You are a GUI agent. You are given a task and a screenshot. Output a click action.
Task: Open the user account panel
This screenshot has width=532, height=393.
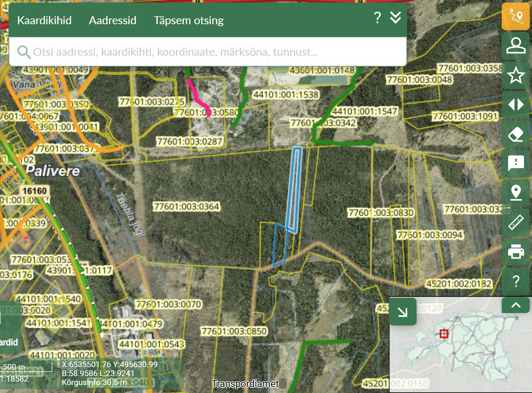coord(515,46)
